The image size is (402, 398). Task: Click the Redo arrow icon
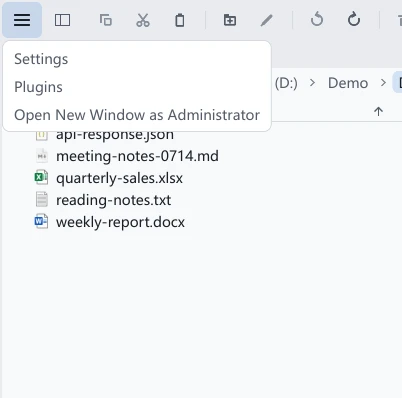pos(354,19)
